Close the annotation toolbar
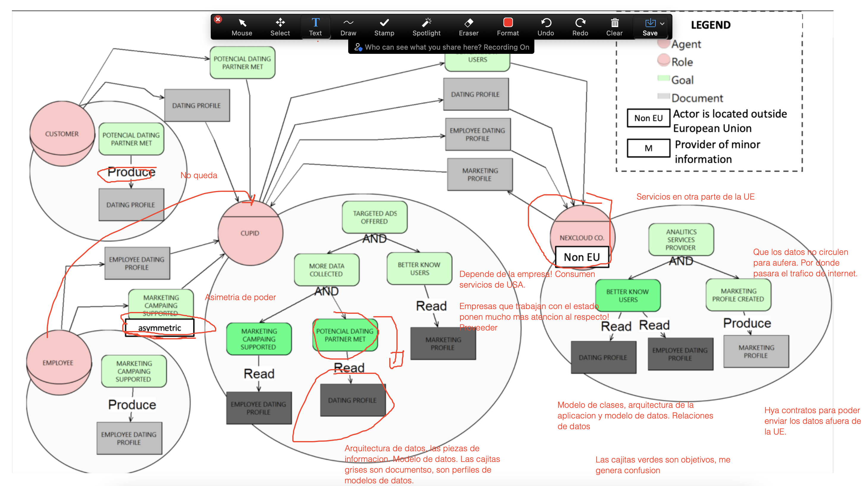 tap(218, 19)
